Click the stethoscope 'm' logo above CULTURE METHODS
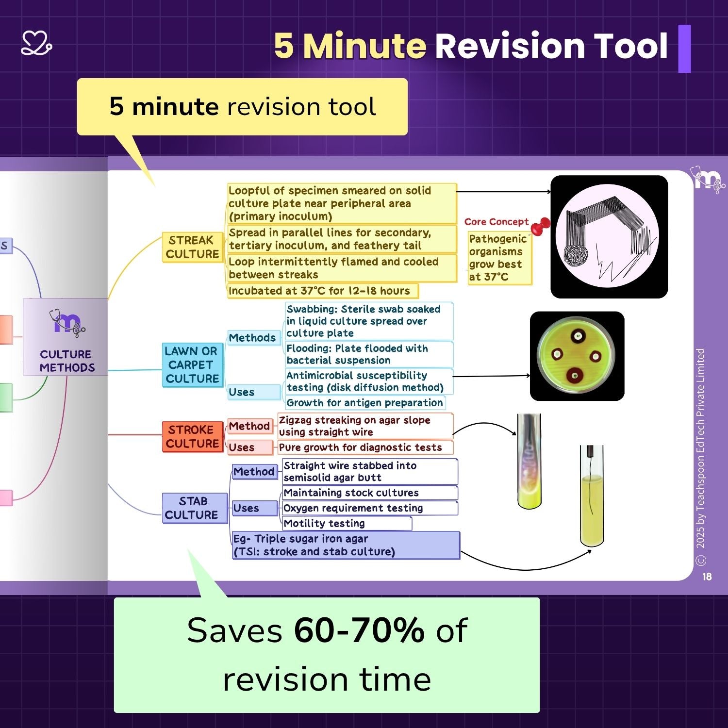This screenshot has height=728, width=728. pyautogui.click(x=66, y=323)
